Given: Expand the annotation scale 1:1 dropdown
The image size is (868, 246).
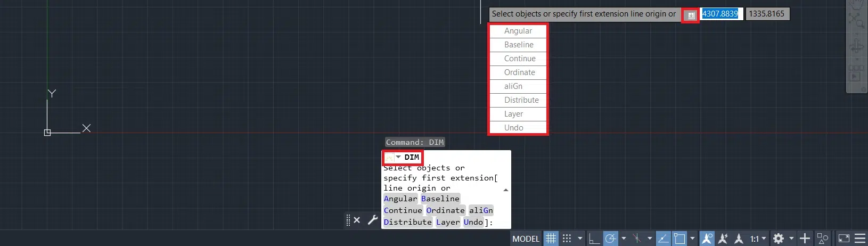Looking at the screenshot, I should click(x=758, y=239).
